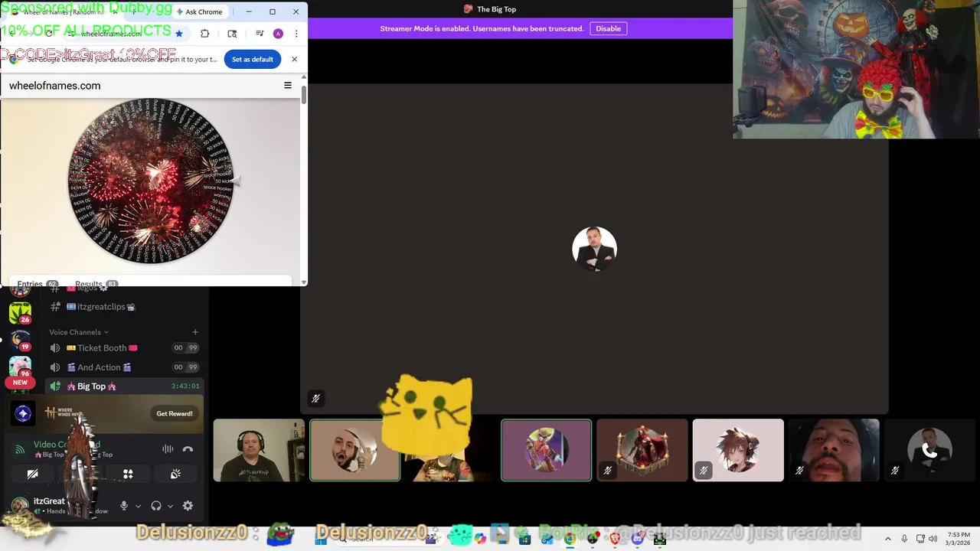Open the taskbar volume icon
The height and width of the screenshot is (551, 980).
[x=933, y=539]
